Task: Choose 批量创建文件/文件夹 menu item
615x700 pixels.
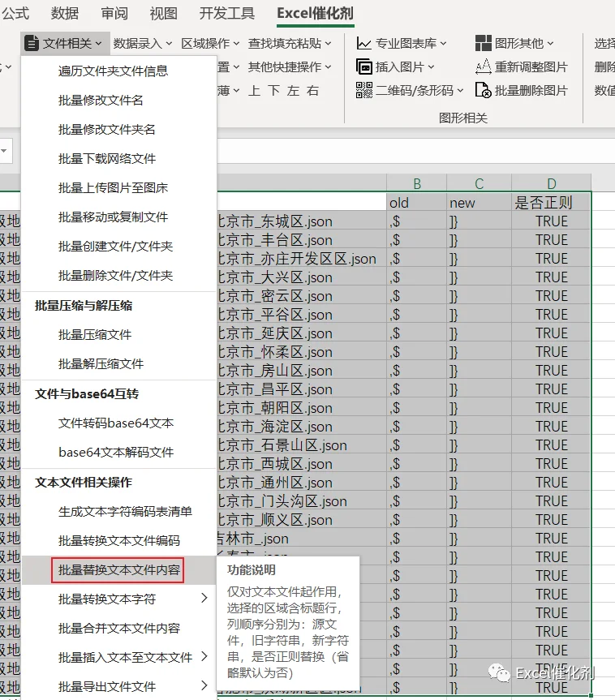Action: [118, 247]
